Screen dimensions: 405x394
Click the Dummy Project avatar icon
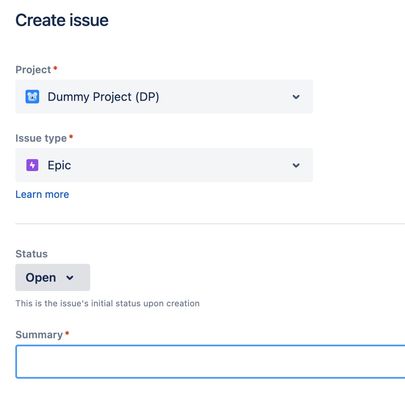[32, 97]
